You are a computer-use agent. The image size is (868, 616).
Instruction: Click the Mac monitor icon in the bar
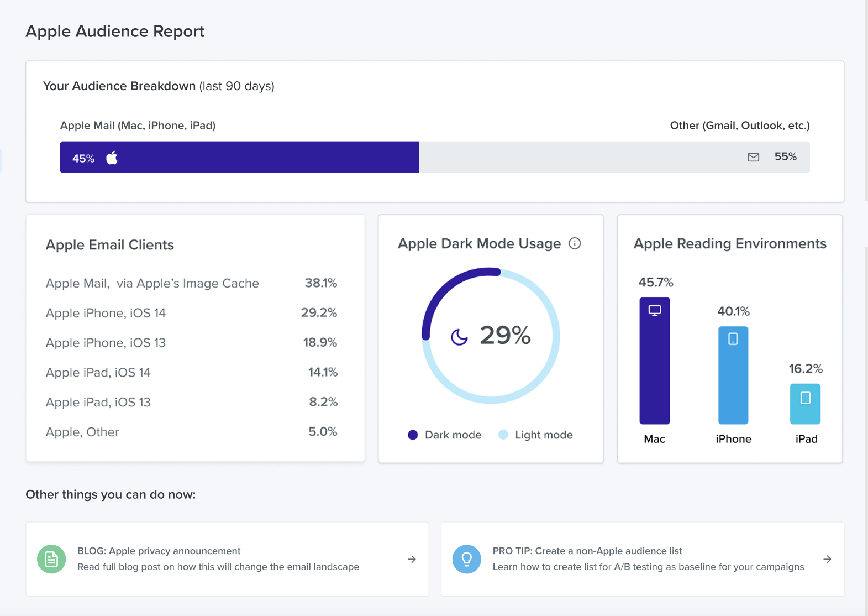[655, 311]
